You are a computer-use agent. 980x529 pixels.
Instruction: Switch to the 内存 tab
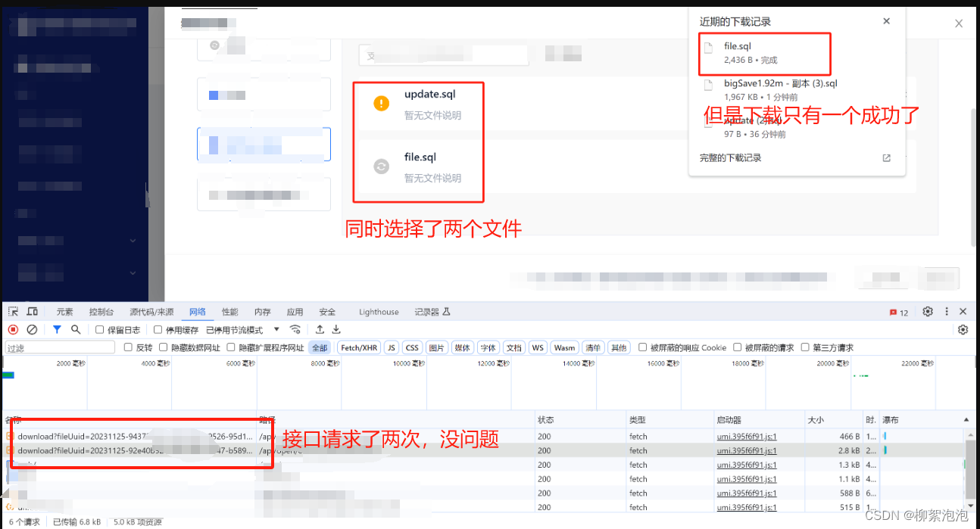263,312
